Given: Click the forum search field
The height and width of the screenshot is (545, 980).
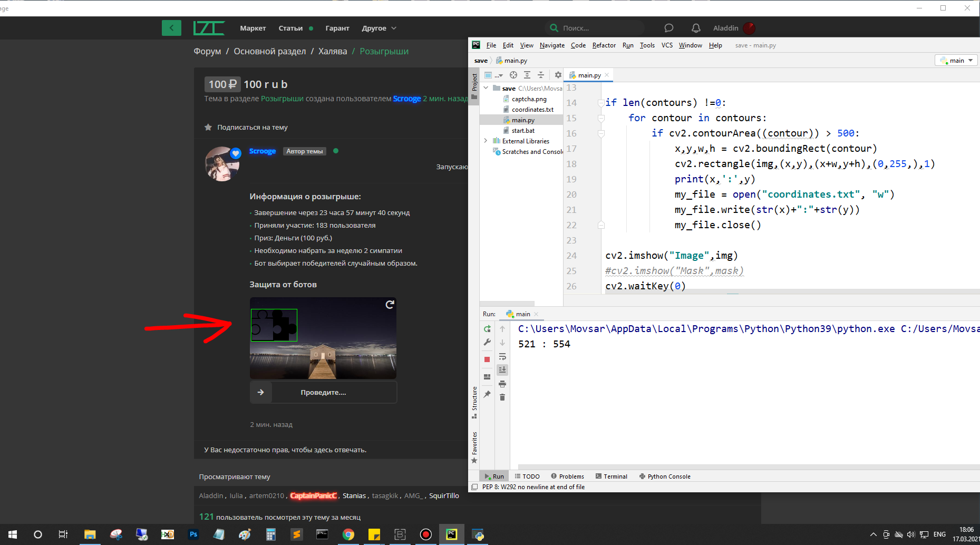Looking at the screenshot, I should click(x=595, y=28).
